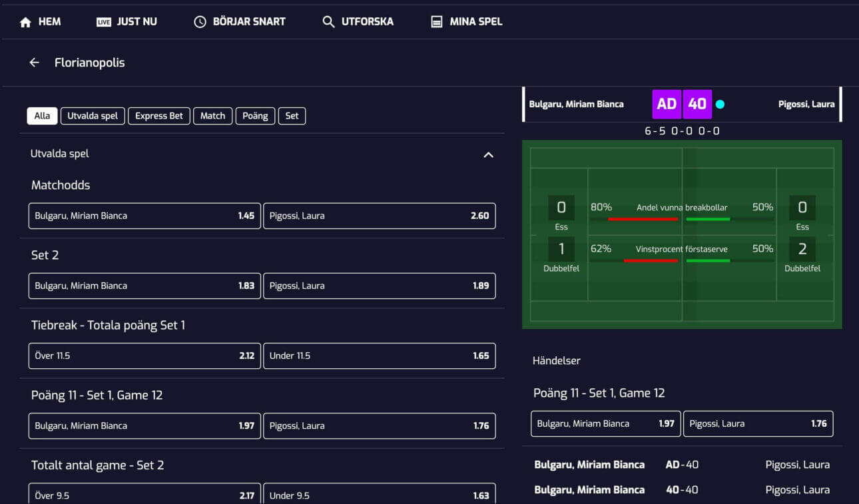Switch to the Express Bet filter
Viewport: 859px width, 504px height.
159,116
